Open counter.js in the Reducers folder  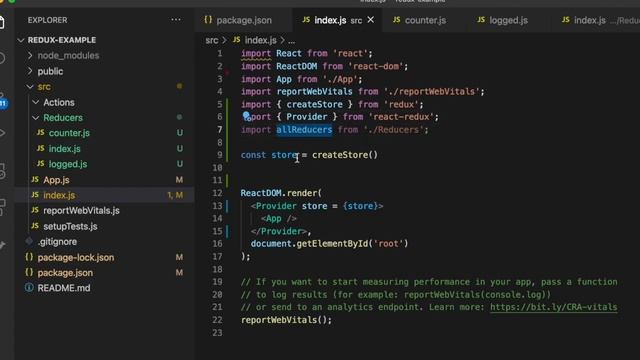tap(69, 133)
